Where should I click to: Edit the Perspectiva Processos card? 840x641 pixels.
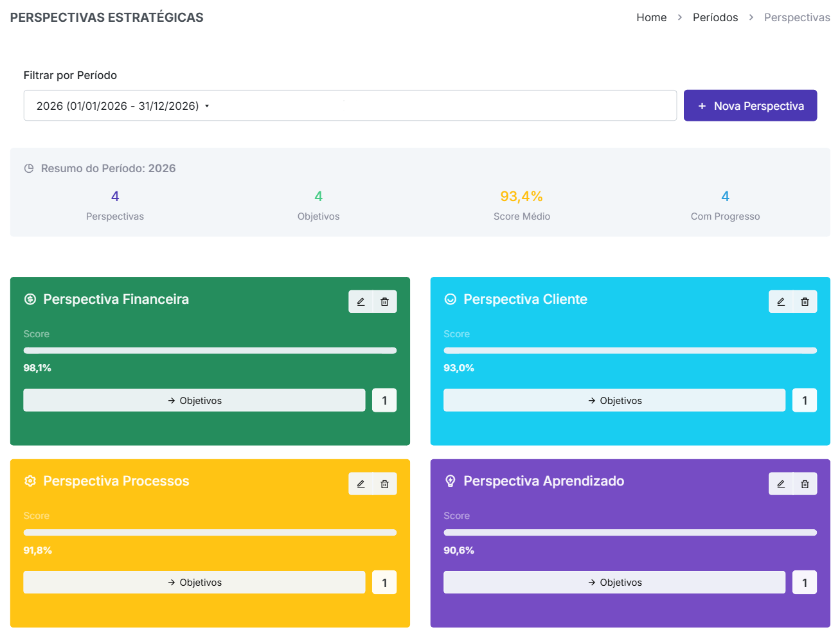tap(361, 484)
